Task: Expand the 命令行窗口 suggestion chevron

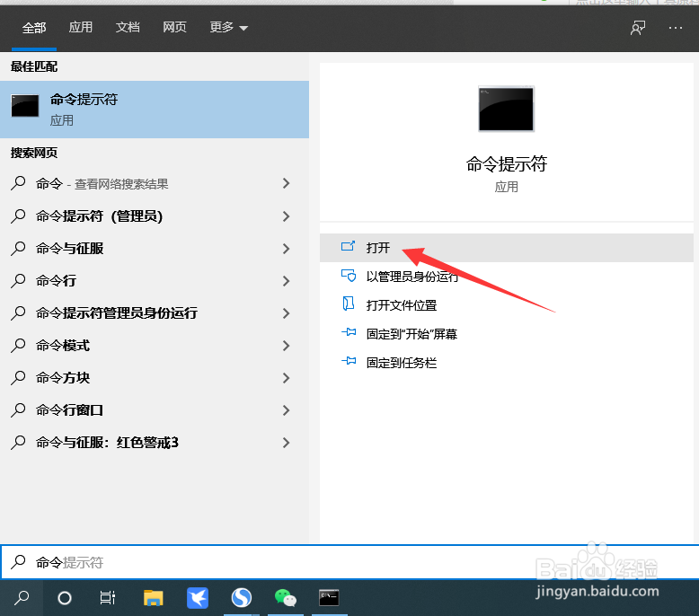Action: click(x=287, y=410)
